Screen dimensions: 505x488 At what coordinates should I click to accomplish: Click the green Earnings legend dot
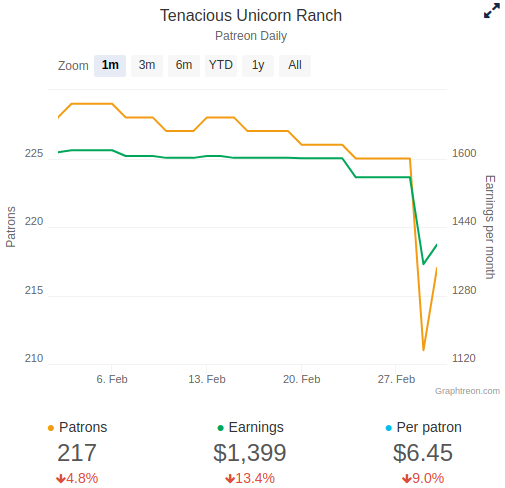click(x=220, y=428)
